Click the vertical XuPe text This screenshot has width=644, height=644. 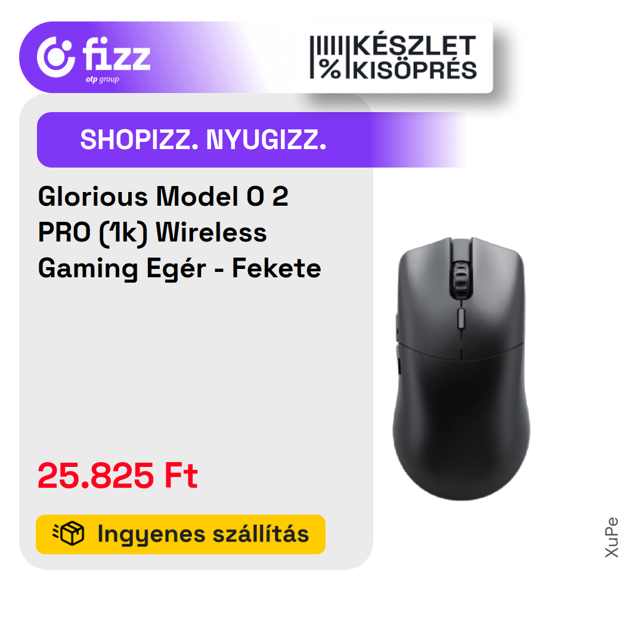pos(612,537)
